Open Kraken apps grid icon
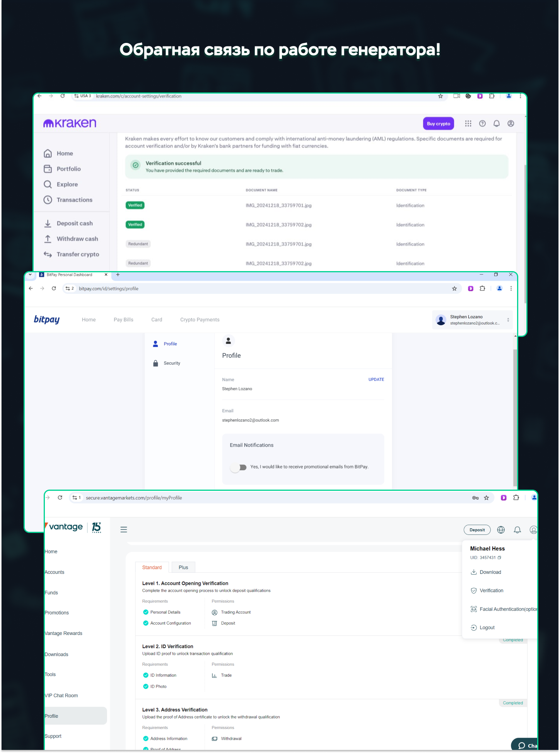 tap(468, 123)
